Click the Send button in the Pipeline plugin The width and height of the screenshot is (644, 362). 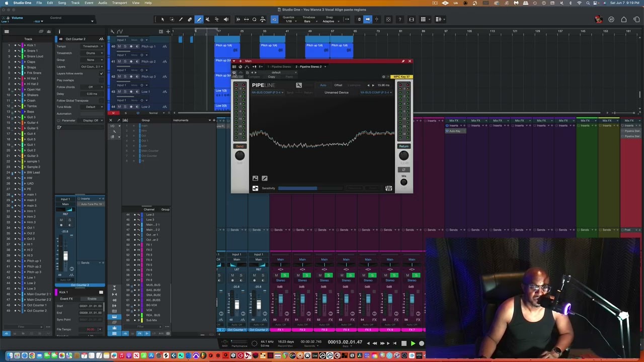tap(239, 146)
